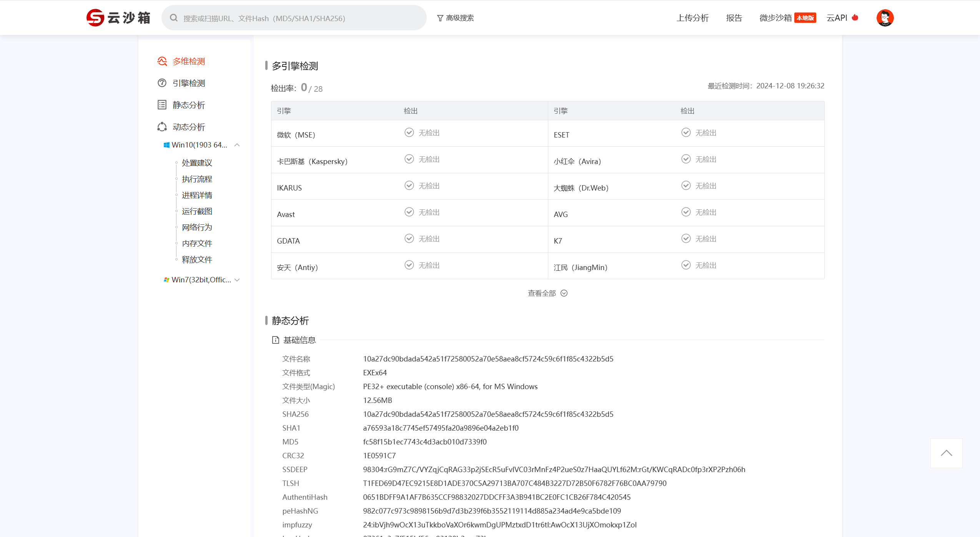Click the 文件名称 hash filename value
This screenshot has width=980, height=537.
pyautogui.click(x=488, y=359)
